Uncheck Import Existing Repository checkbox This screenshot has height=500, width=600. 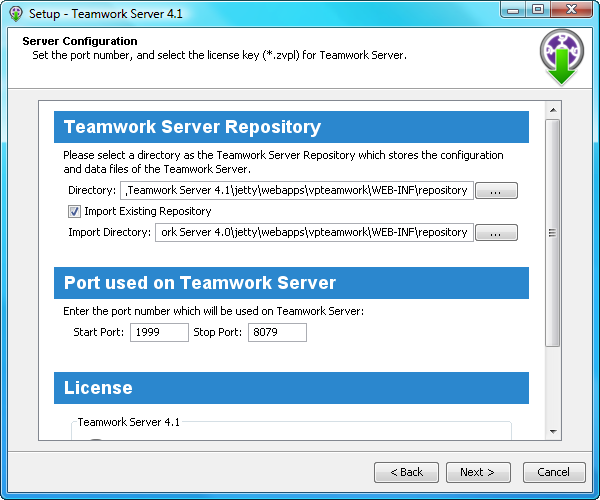click(x=74, y=211)
